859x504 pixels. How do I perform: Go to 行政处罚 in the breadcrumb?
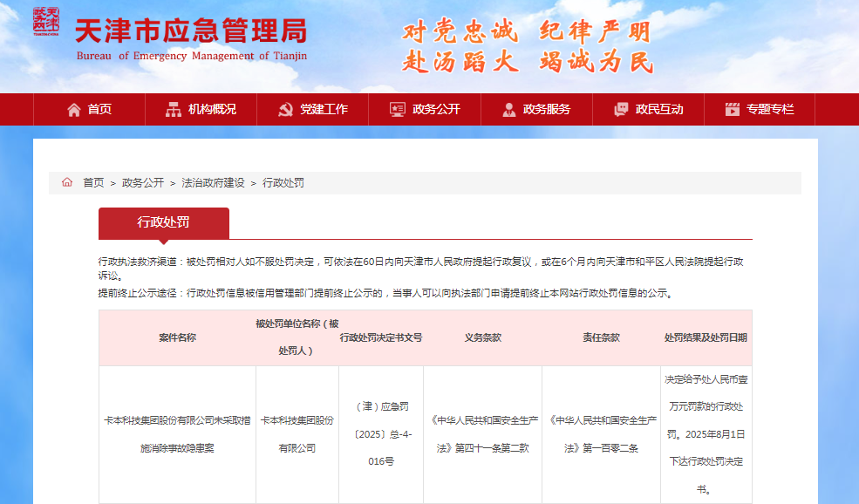point(283,183)
